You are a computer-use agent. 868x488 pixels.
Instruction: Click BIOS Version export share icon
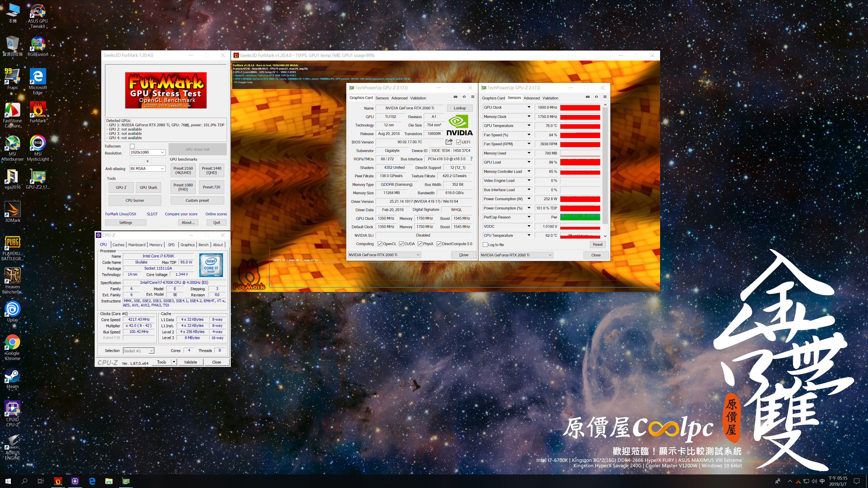pyautogui.click(x=449, y=142)
